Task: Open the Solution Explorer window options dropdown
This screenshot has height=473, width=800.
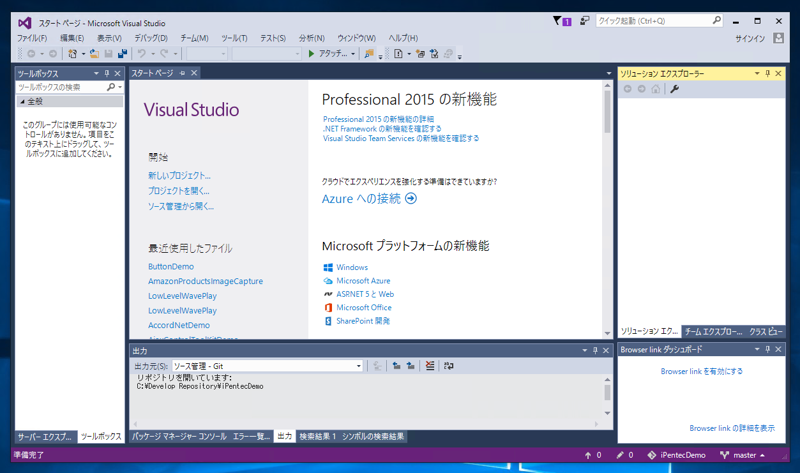Action: point(757,73)
